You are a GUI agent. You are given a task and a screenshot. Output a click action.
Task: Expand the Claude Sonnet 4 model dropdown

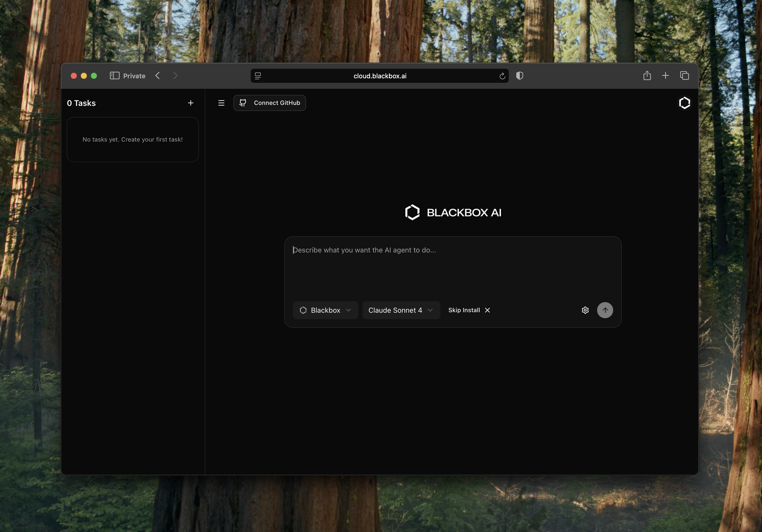401,310
